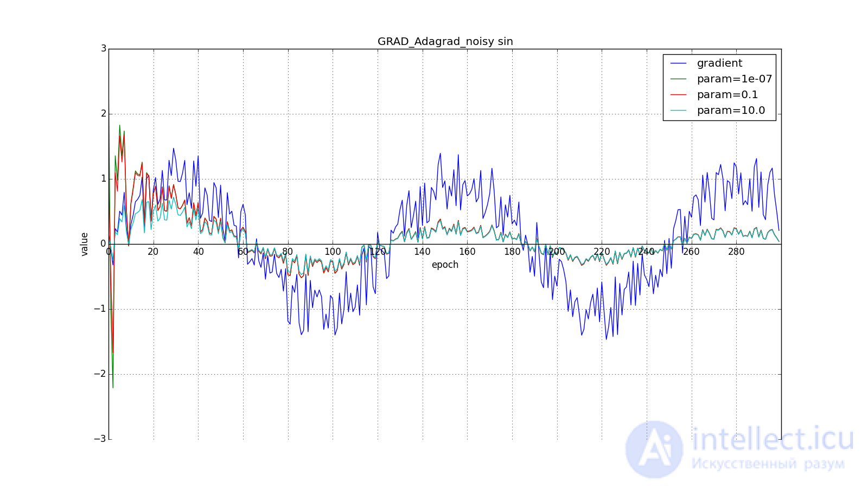The image size is (868, 488).
Task: Click the green line sample beside param=1e-07
Action: [679, 79]
